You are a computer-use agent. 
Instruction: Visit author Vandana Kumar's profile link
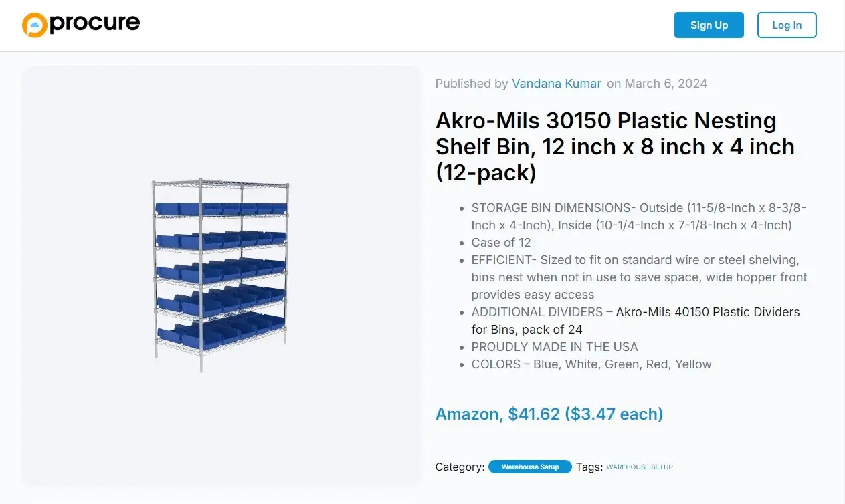click(x=556, y=84)
